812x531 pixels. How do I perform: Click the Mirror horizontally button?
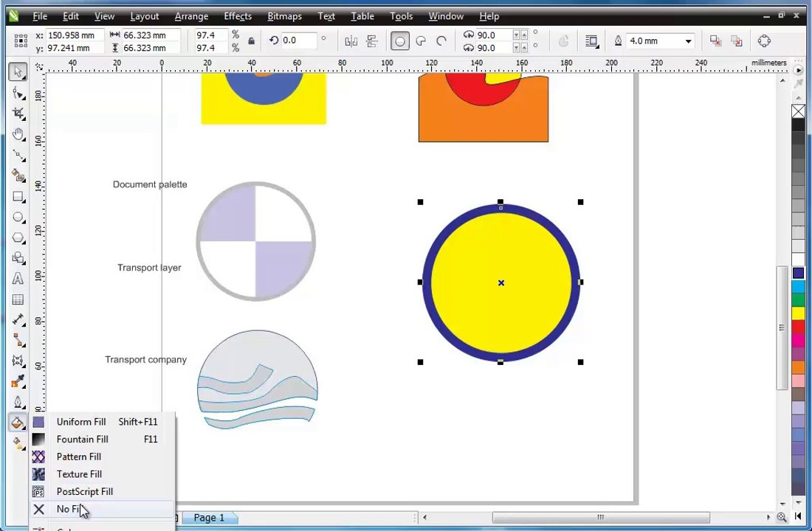coord(351,41)
